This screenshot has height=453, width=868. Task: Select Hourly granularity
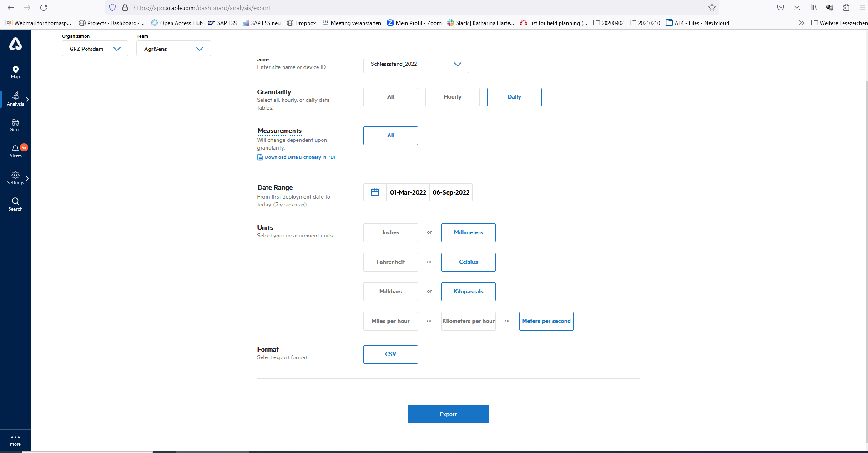click(x=452, y=97)
